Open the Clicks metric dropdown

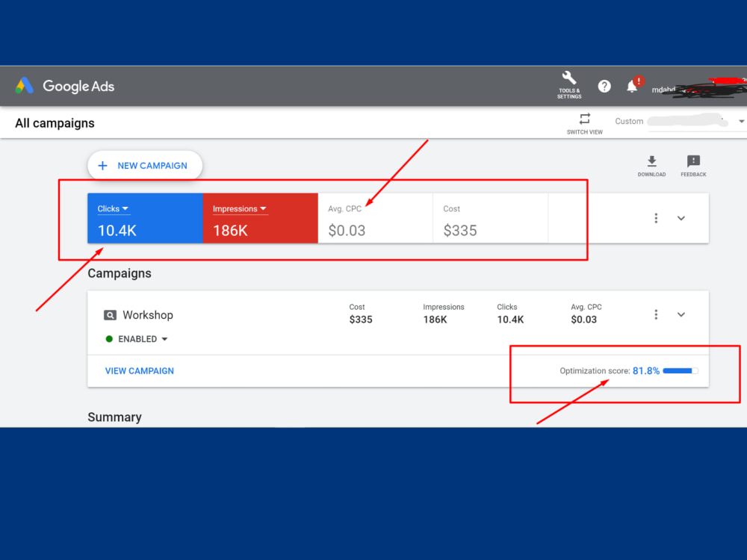[x=113, y=208]
